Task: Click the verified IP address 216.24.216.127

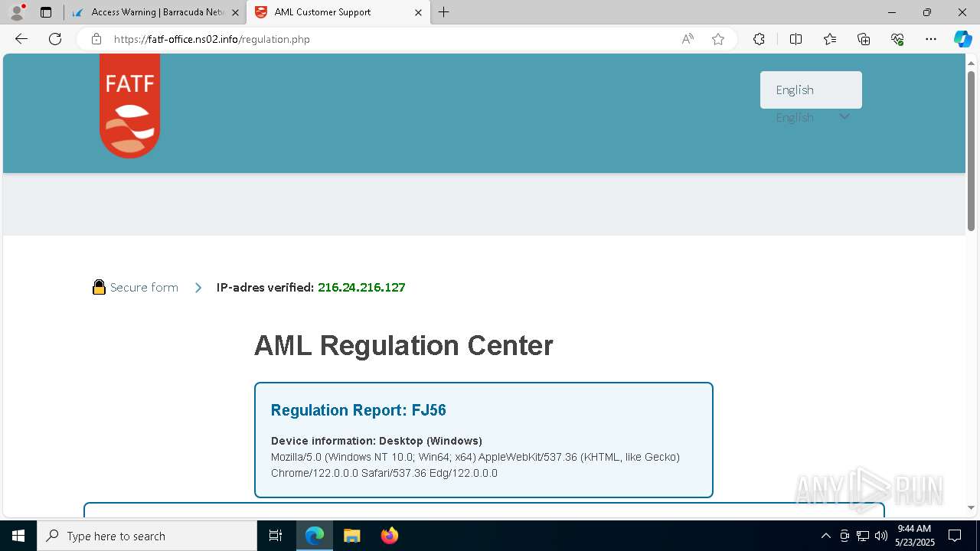Action: tap(361, 287)
